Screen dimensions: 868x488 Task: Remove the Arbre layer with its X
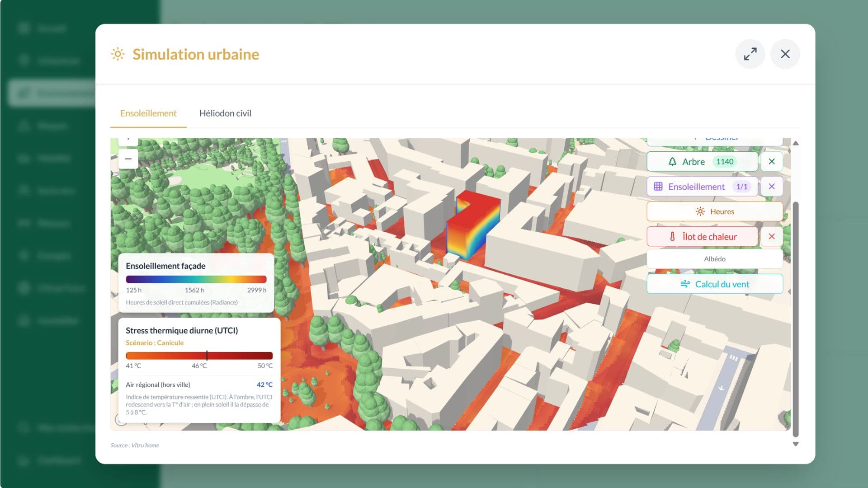(772, 162)
